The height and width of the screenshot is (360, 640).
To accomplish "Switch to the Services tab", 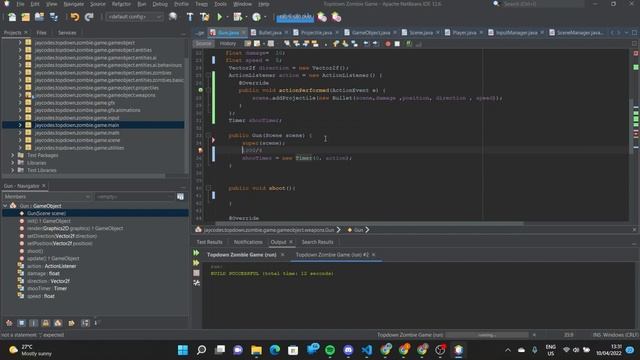I will click(67, 33).
